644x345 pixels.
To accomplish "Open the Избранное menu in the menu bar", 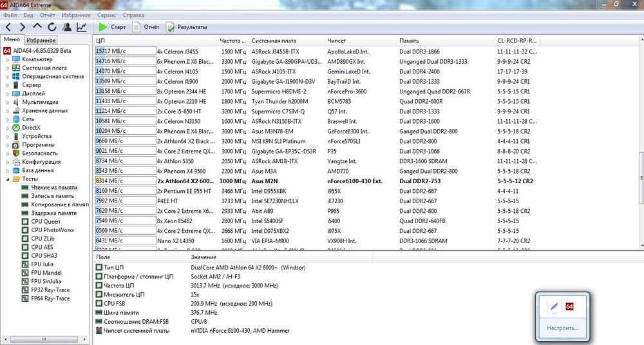I will pyautogui.click(x=76, y=15).
